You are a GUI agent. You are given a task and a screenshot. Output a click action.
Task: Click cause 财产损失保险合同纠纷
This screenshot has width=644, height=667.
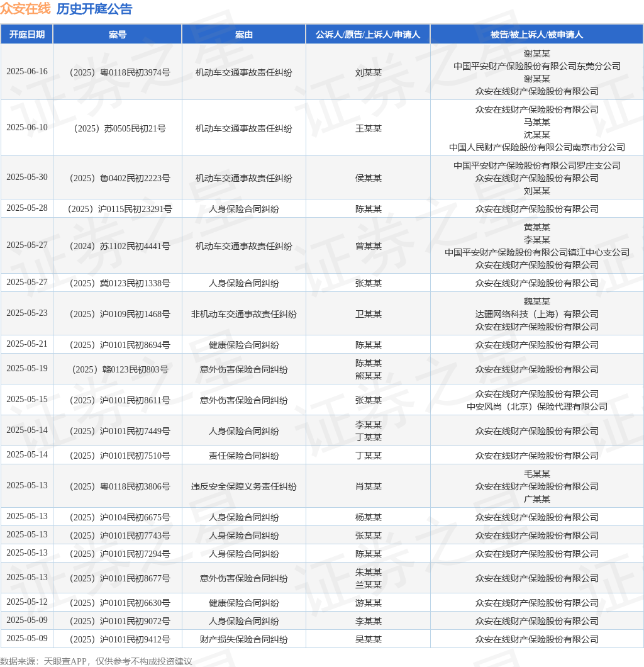tap(243, 640)
